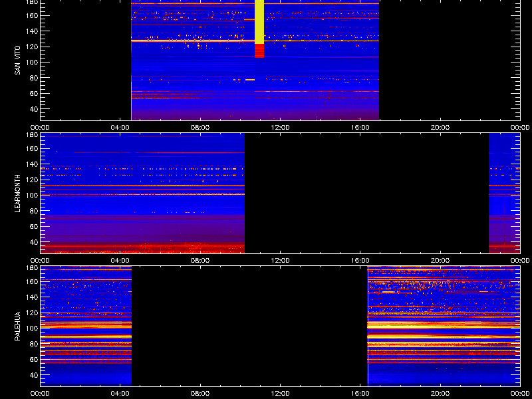
Task: Click the 20:00 time label under San Vito plot
Action: (440, 128)
